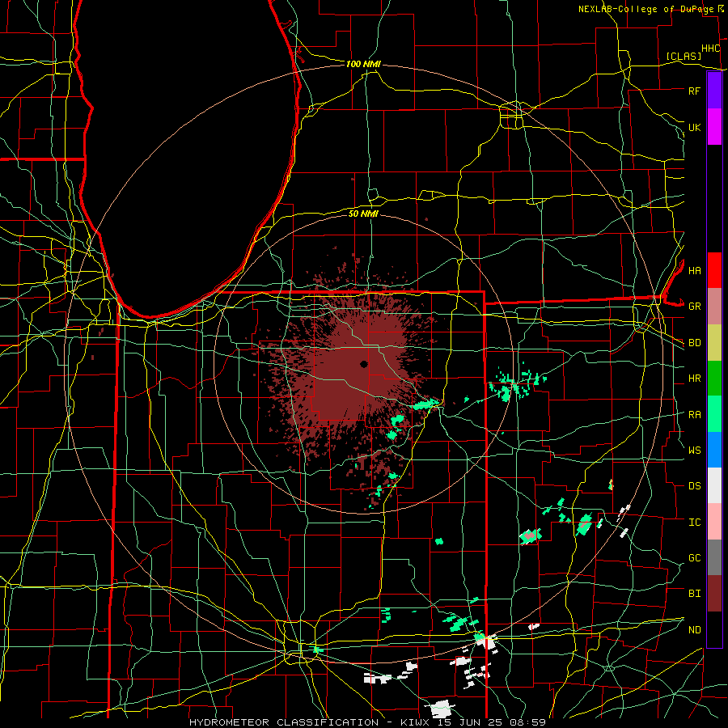This screenshot has width=728, height=728.
Task: Click the black radar site center dot
Action: tap(364, 364)
